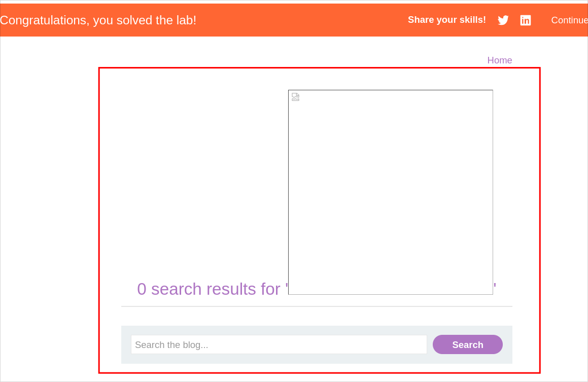Click blank area left of image frame
Image resolution: width=588 pixels, height=382 pixels.
pos(203,178)
